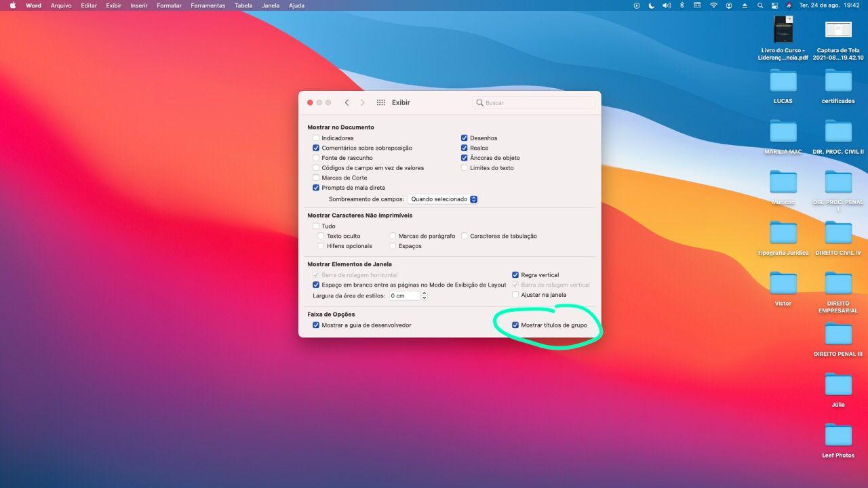The image size is (868, 488).
Task: Open the Ferramentas menu
Action: coord(208,5)
